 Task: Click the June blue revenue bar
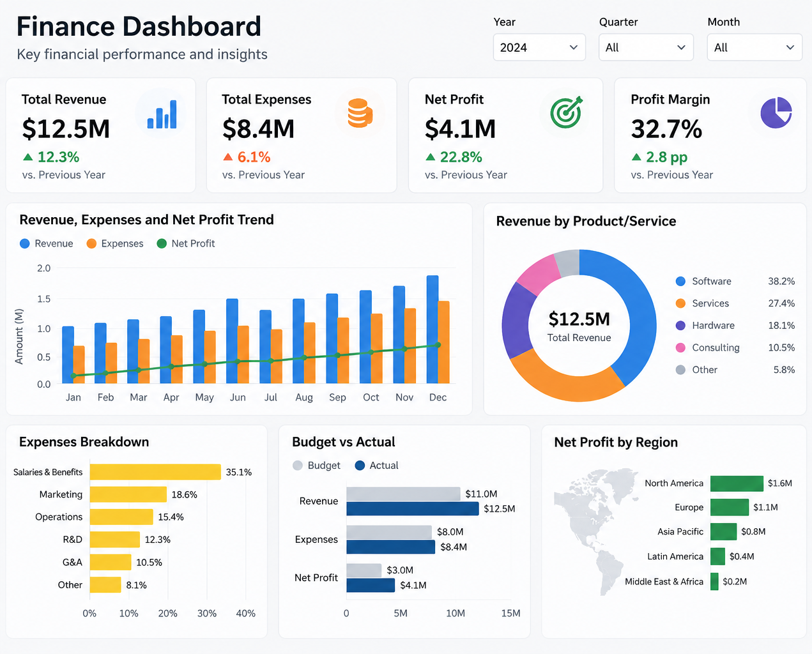pyautogui.click(x=232, y=341)
